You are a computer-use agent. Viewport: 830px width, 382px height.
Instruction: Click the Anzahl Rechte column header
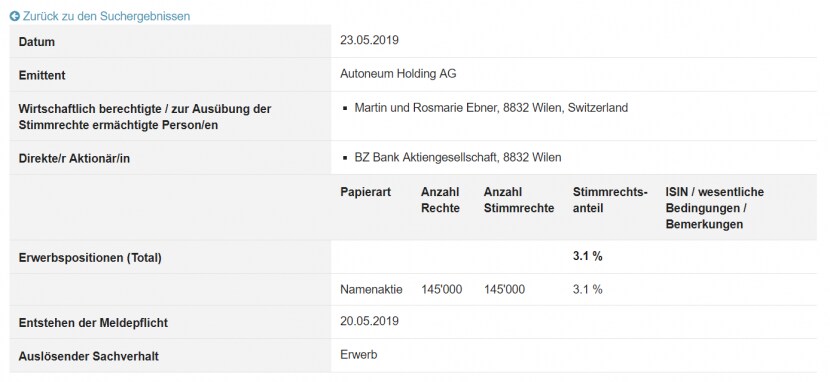tap(440, 200)
